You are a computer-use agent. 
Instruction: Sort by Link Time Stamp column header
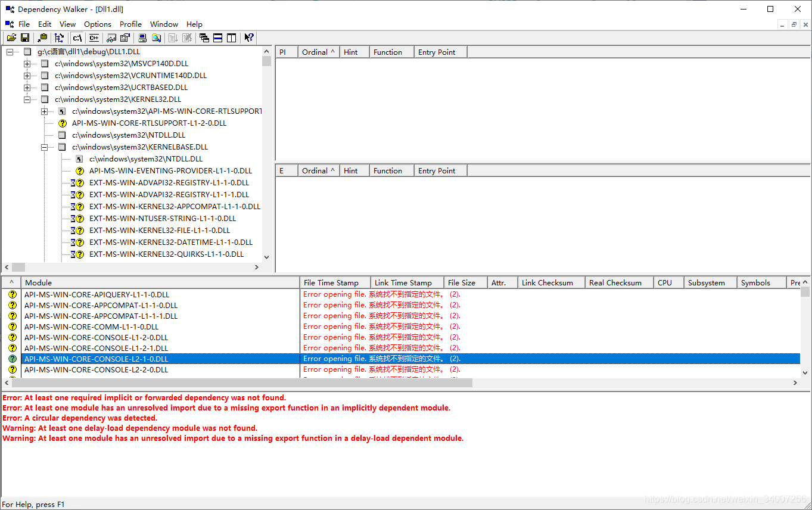pos(407,282)
